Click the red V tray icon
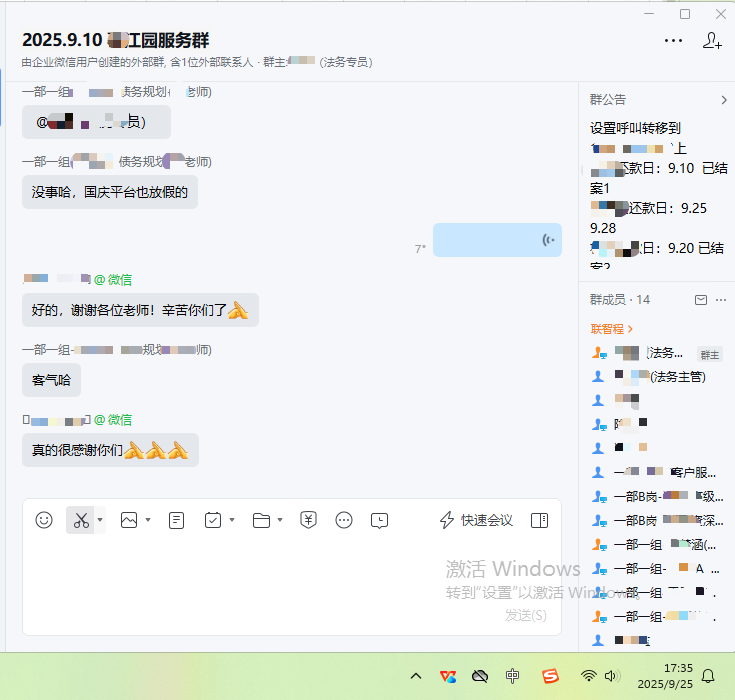 click(448, 676)
